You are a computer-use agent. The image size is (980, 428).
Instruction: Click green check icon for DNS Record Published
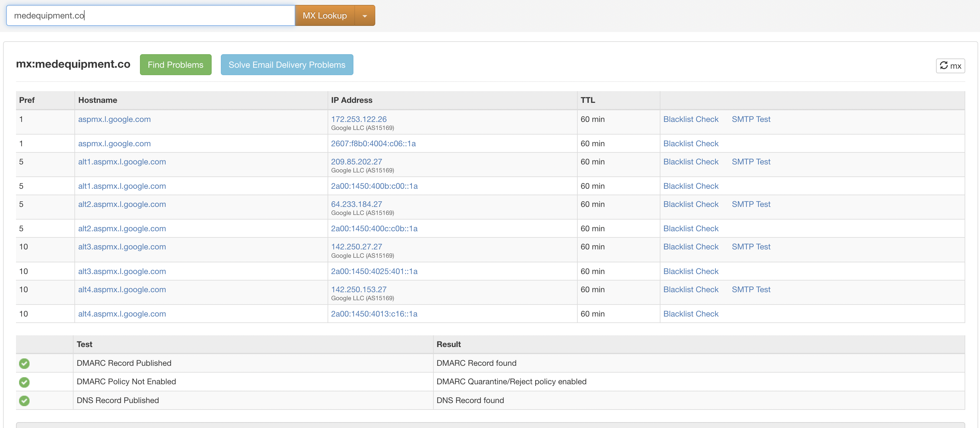[x=24, y=401]
